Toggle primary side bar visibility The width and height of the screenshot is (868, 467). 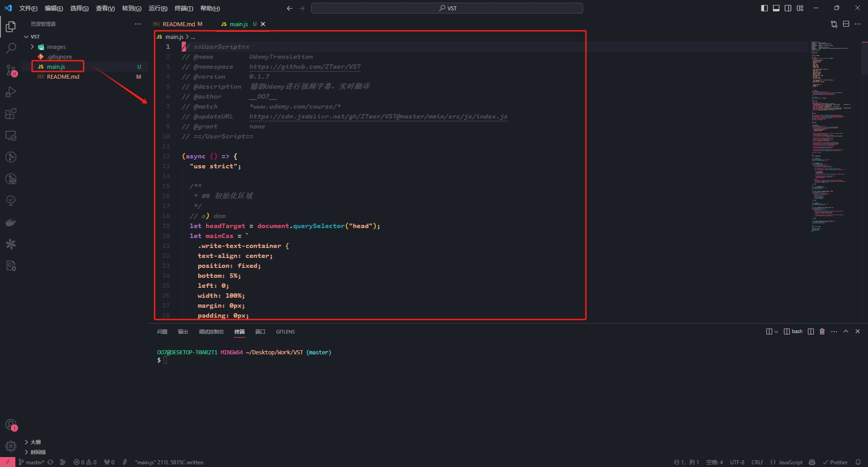coord(764,8)
